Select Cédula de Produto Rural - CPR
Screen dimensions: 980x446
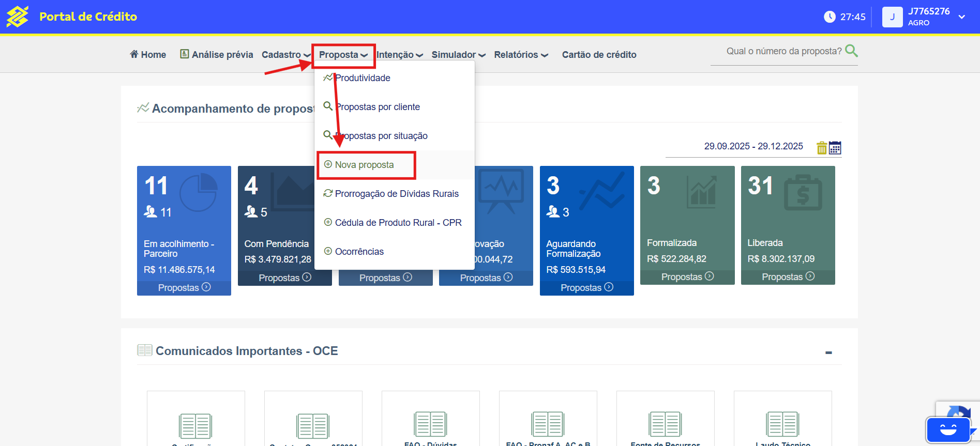point(398,223)
